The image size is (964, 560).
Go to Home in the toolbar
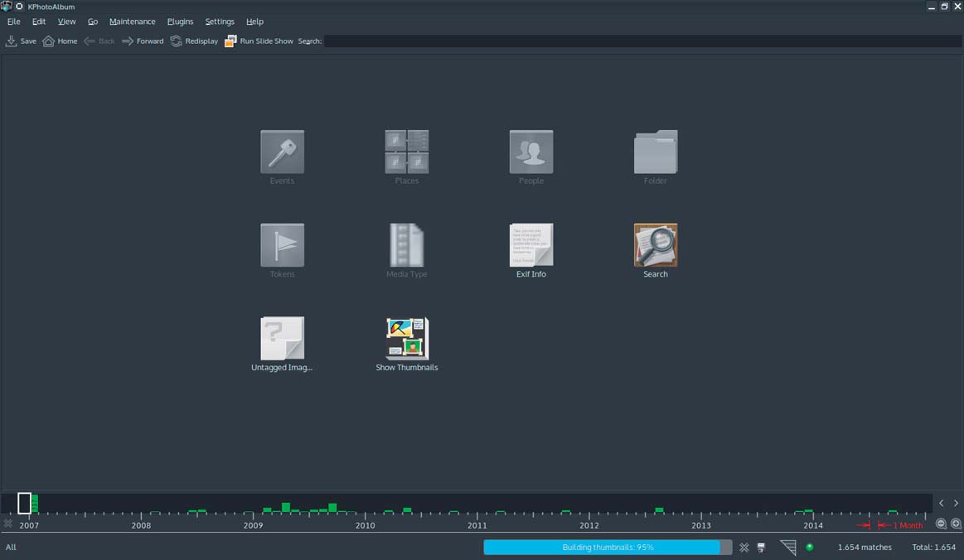(60, 41)
